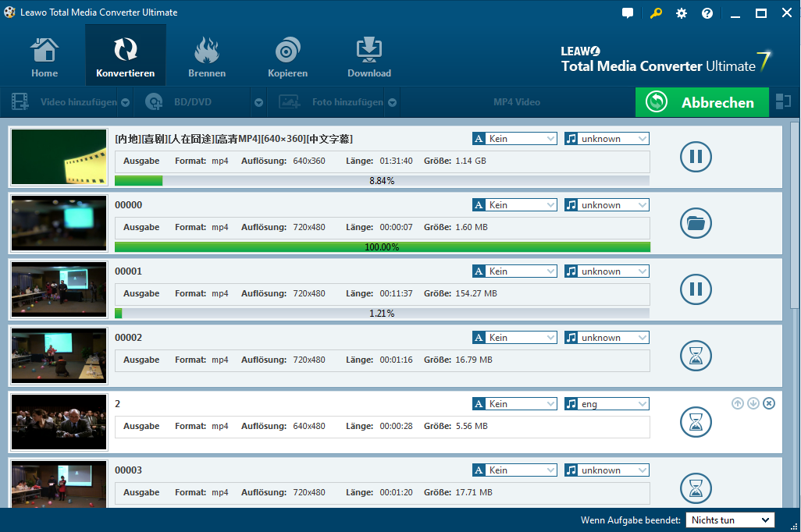
Task: Move video 2 up in the queue
Action: [x=738, y=403]
